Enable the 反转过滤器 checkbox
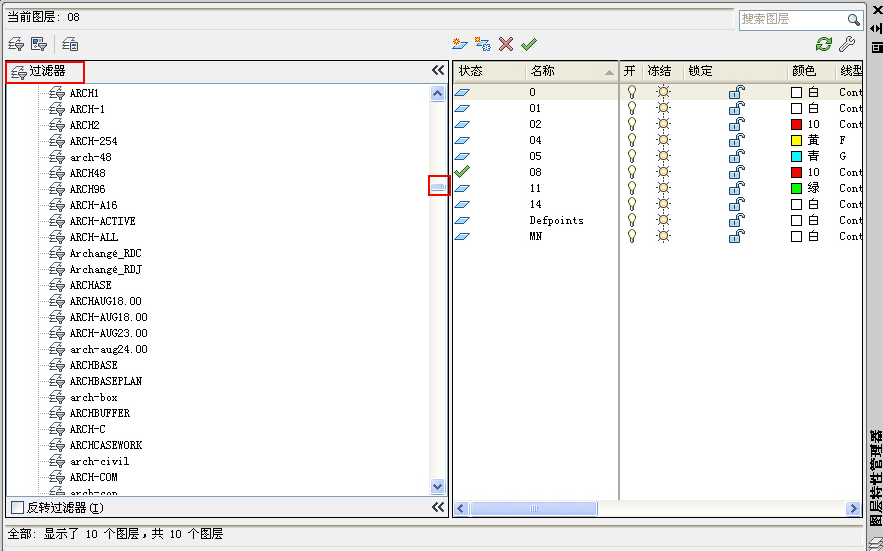This screenshot has height=551, width=883. (17, 507)
